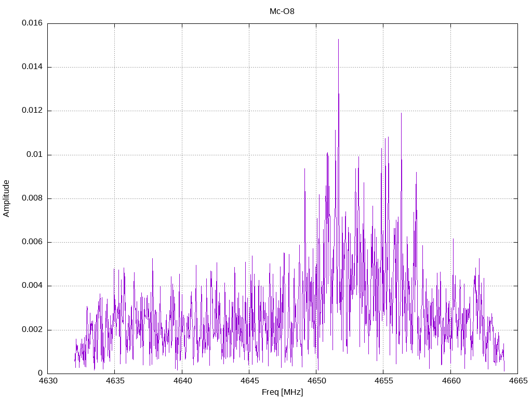The width and height of the screenshot is (532, 399).
Task: Click the 0.004 y-axis tick label
Action: click(x=32, y=286)
